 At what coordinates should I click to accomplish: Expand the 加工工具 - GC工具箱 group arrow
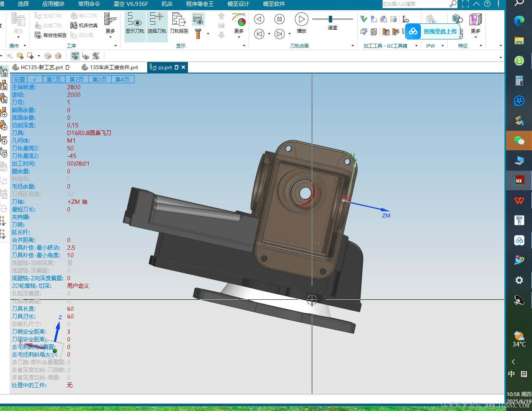pos(416,46)
